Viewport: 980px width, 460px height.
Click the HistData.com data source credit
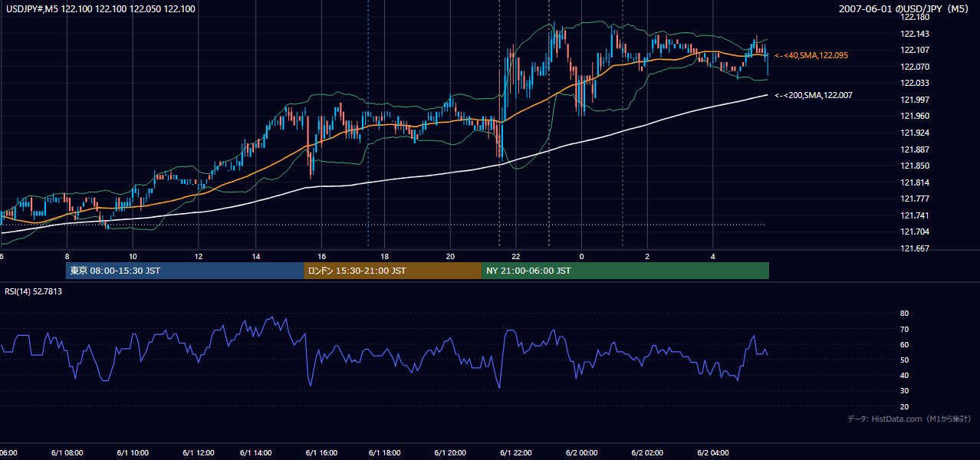(x=909, y=419)
